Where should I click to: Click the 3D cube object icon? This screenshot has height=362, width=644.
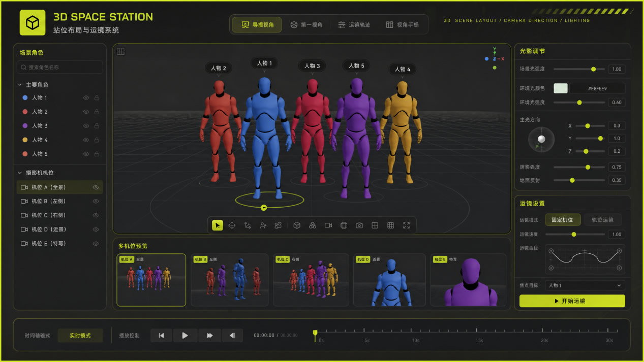(297, 225)
